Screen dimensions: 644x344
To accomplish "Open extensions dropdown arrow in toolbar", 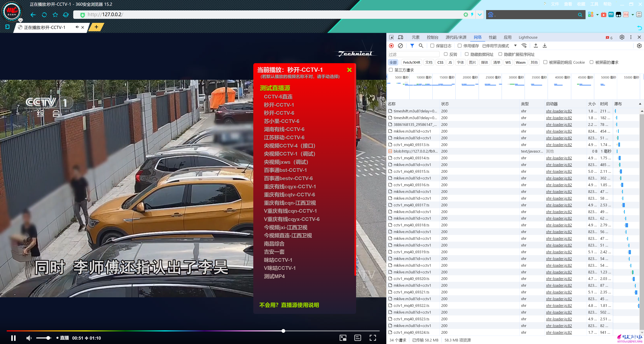I will pyautogui.click(x=597, y=15).
